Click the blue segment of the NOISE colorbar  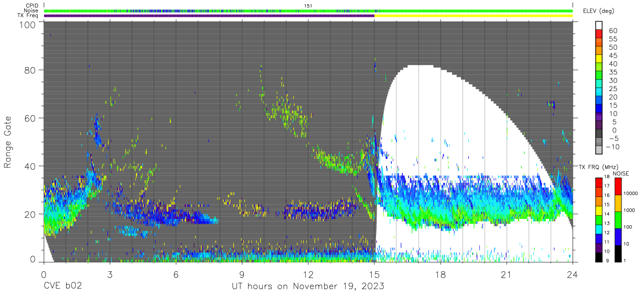[618, 236]
